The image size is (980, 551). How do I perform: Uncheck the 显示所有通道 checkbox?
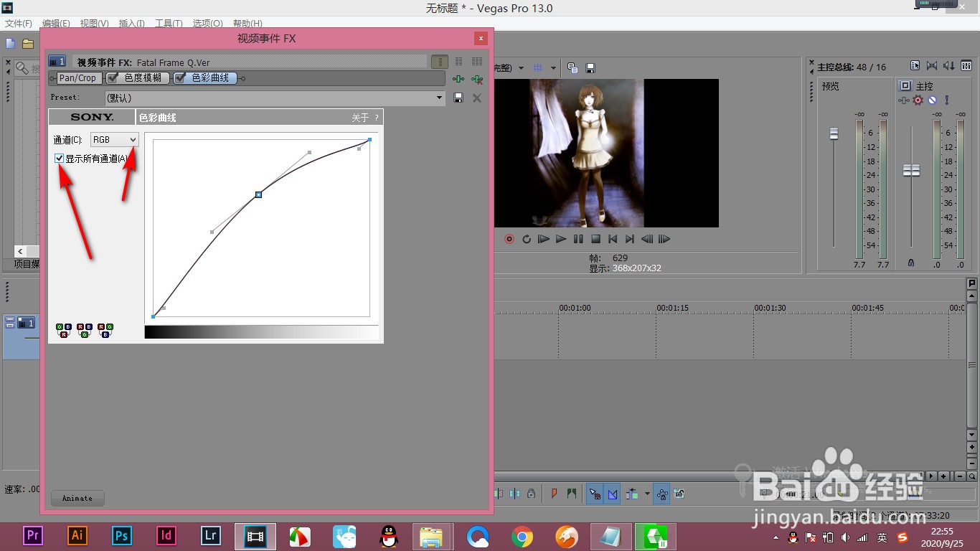(59, 159)
